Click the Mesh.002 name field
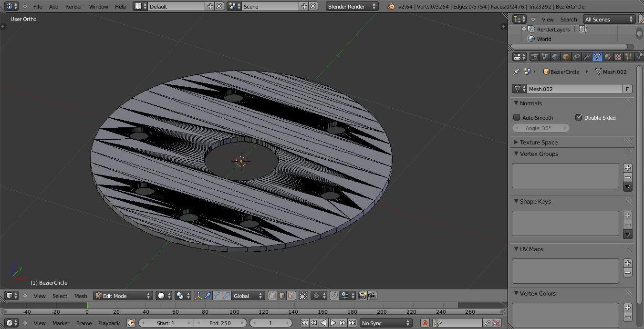644x329 pixels. 575,89
